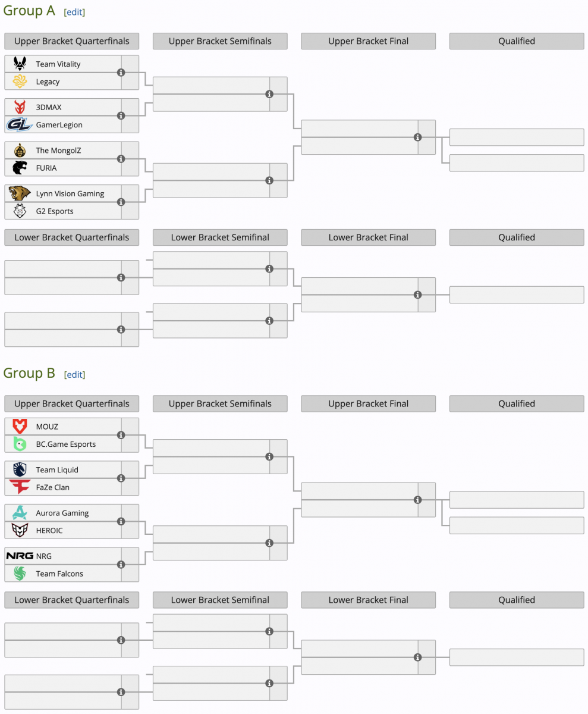Click the FURIA panther logo
The height and width of the screenshot is (714, 588).
20,168
